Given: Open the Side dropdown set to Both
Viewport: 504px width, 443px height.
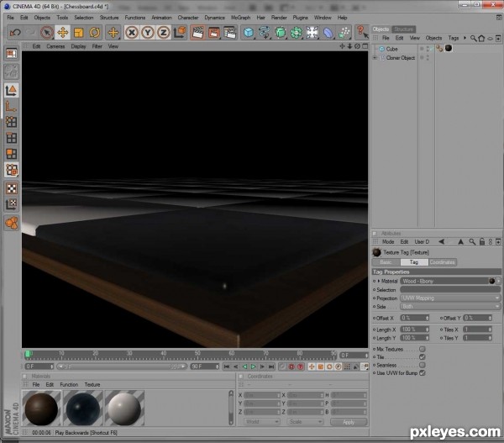Looking at the screenshot, I should click(x=450, y=307).
